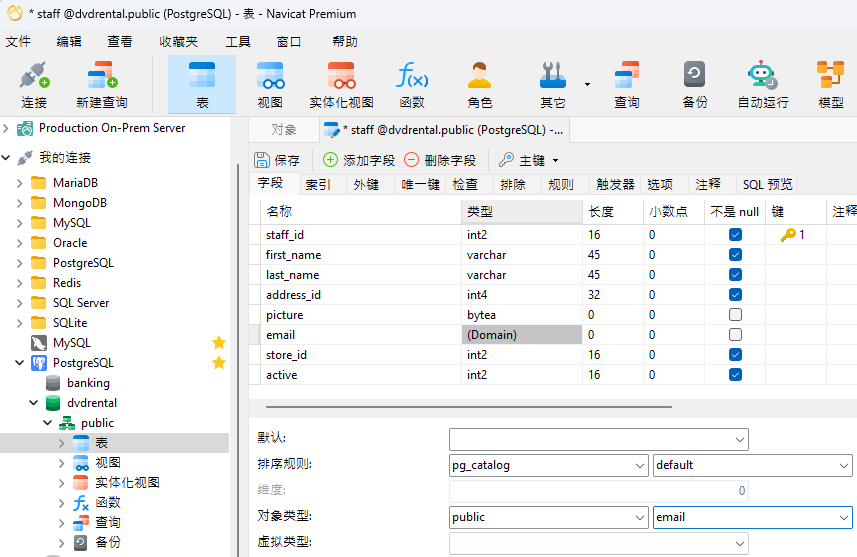Select the MySQL connection dolphin icon

tap(39, 343)
